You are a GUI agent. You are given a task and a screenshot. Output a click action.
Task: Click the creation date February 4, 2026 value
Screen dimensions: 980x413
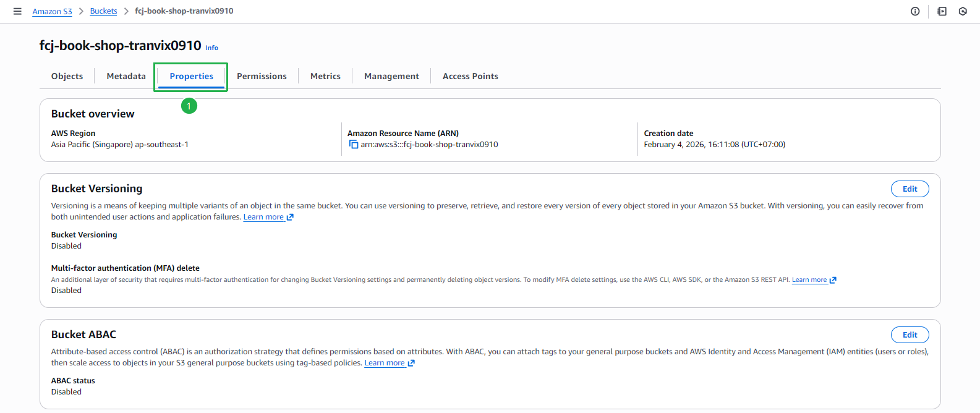coord(715,145)
